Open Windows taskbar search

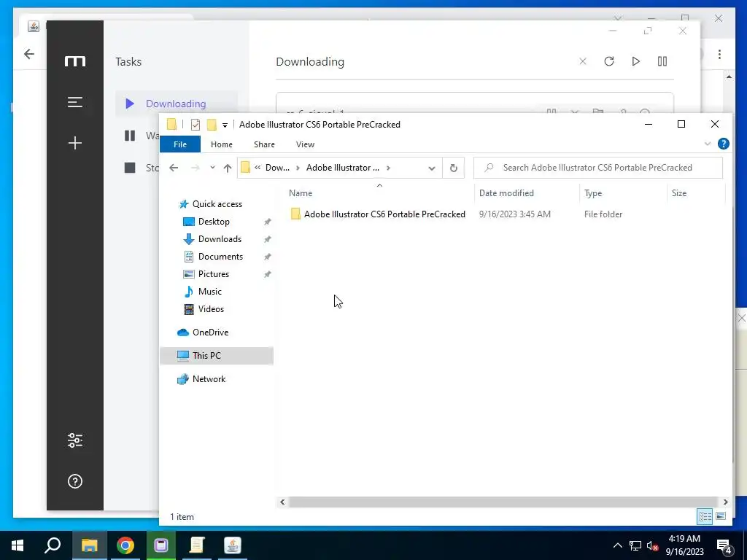[x=53, y=545]
